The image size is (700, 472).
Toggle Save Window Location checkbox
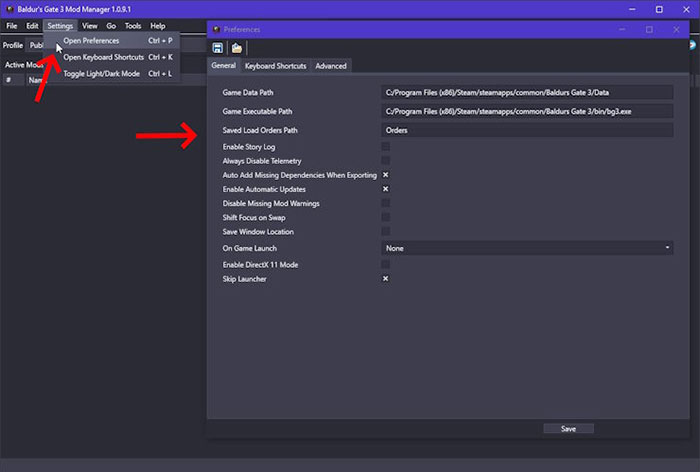click(x=385, y=232)
